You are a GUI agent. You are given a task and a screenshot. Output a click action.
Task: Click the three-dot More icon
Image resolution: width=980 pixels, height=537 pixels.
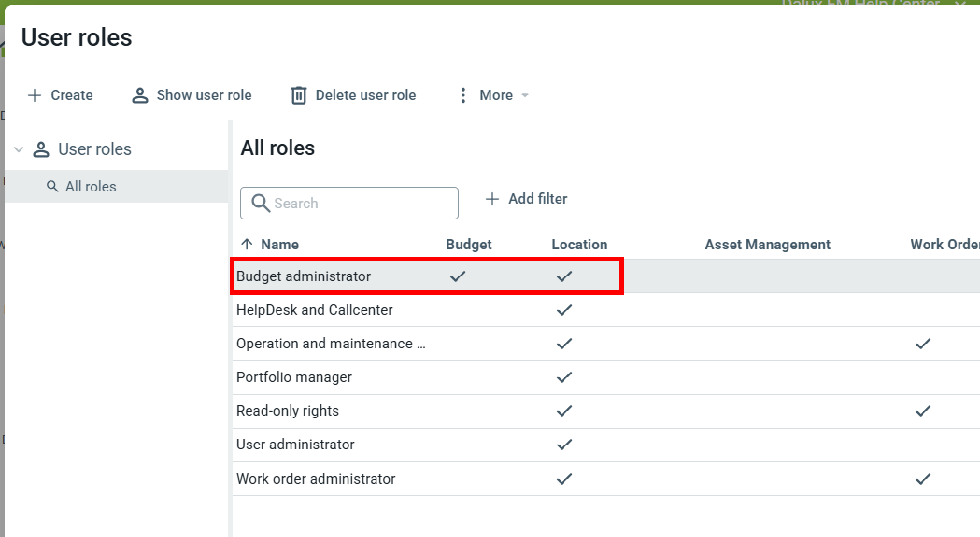[x=462, y=95]
